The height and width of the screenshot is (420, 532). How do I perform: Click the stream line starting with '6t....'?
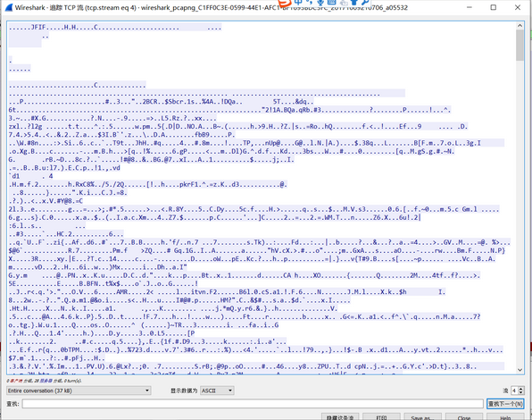229,110
